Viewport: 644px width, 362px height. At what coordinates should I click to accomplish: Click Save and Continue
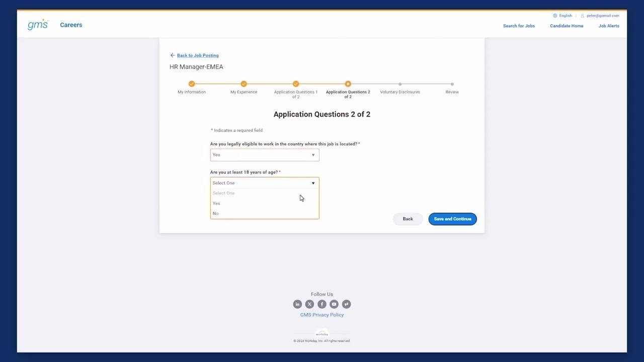click(452, 219)
